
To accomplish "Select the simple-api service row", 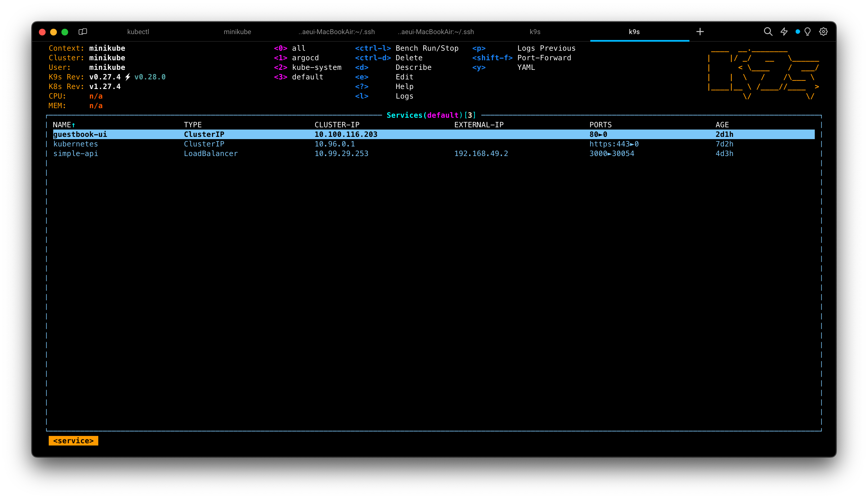I will click(75, 153).
